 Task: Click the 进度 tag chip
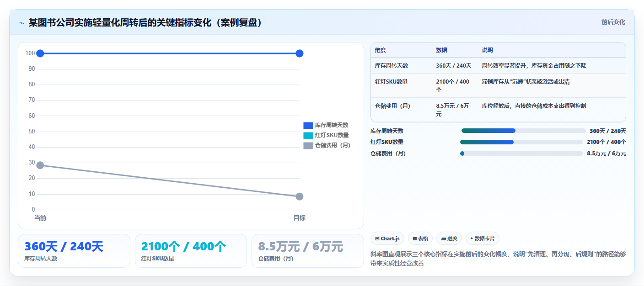pos(449,238)
